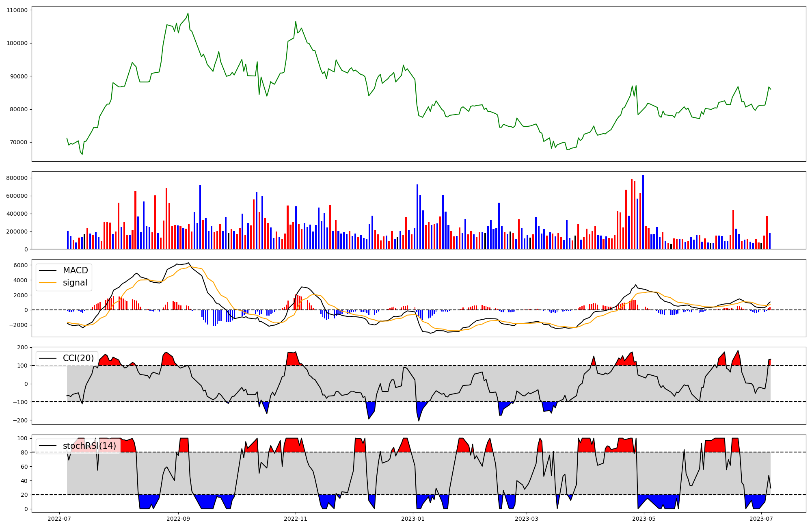Click the 2022-07 date tick label
Screen dimensions: 812x528
(x=60, y=519)
